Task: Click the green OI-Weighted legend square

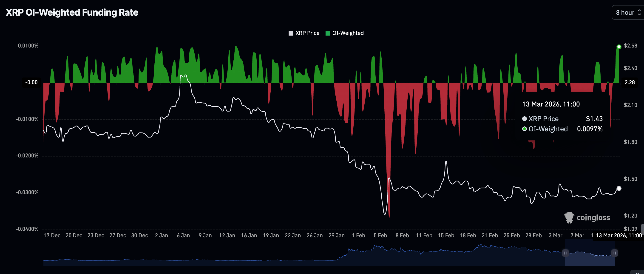Action: click(x=328, y=33)
